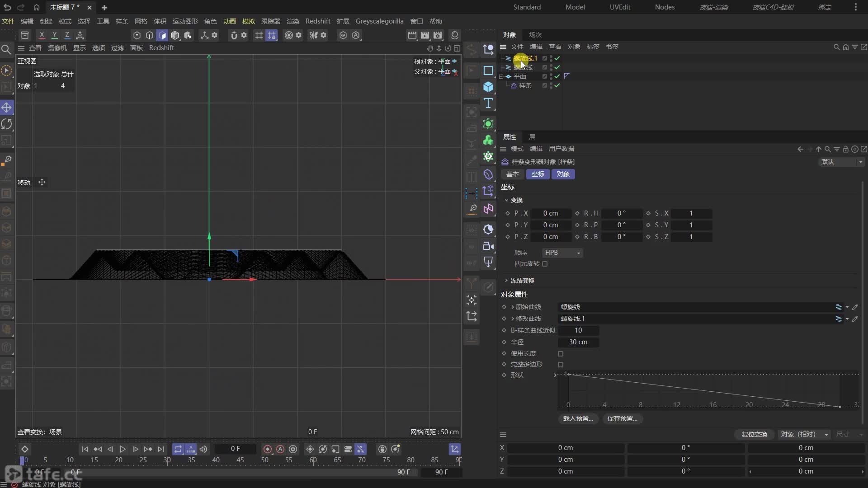Collapse the 变换 section
This screenshot has height=488, width=868.
click(x=506, y=200)
